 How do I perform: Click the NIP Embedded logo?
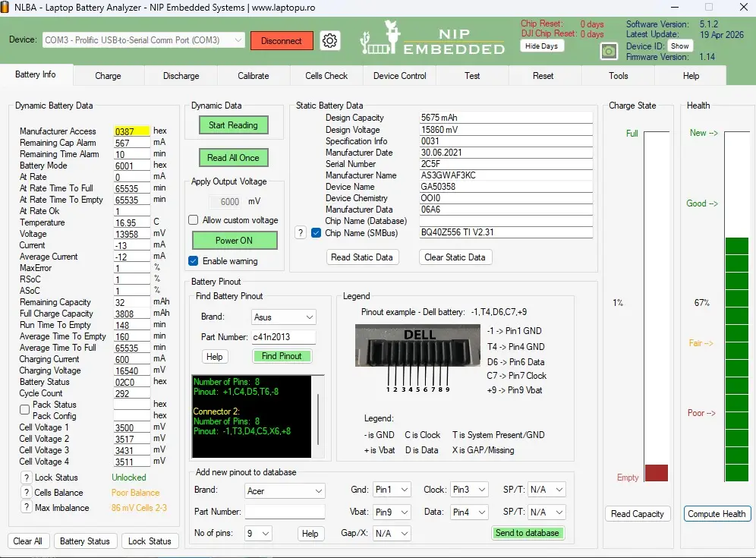pos(432,39)
